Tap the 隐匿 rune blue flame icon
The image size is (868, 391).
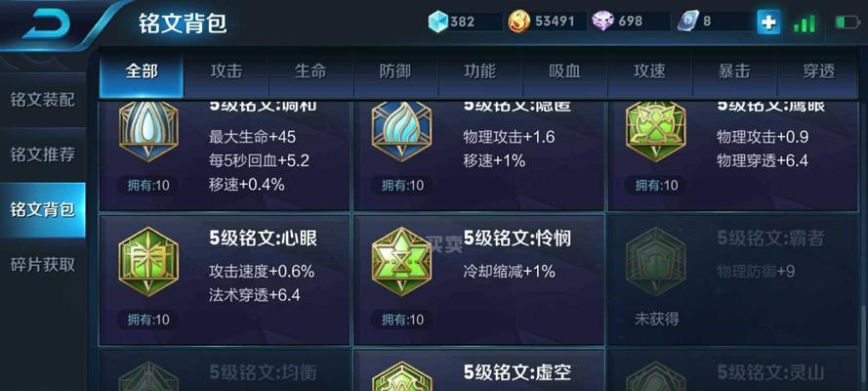(401, 131)
